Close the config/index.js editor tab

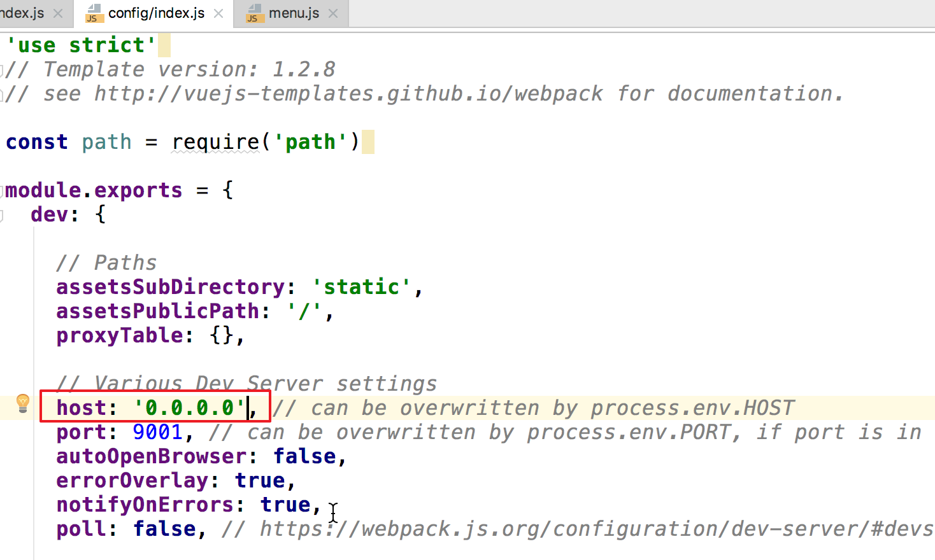tap(218, 13)
